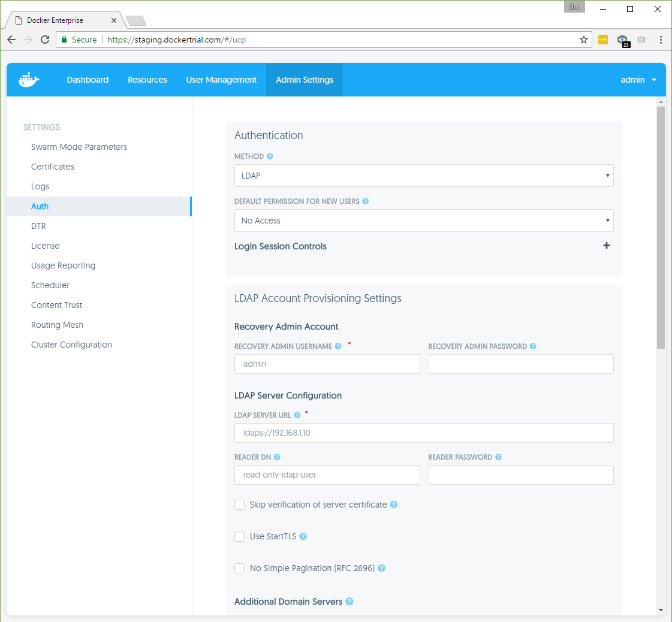Click help icon for Additional Domain Servers
672x622 pixels.
[349, 602]
